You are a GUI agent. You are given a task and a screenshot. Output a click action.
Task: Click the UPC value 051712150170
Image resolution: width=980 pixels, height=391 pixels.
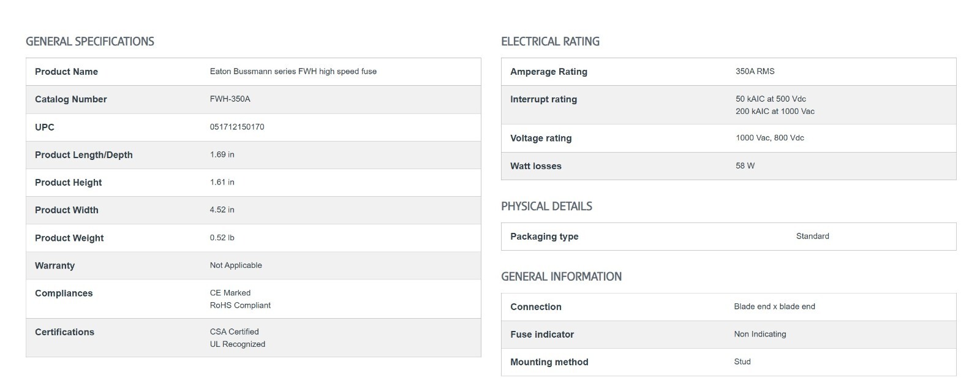pos(237,127)
